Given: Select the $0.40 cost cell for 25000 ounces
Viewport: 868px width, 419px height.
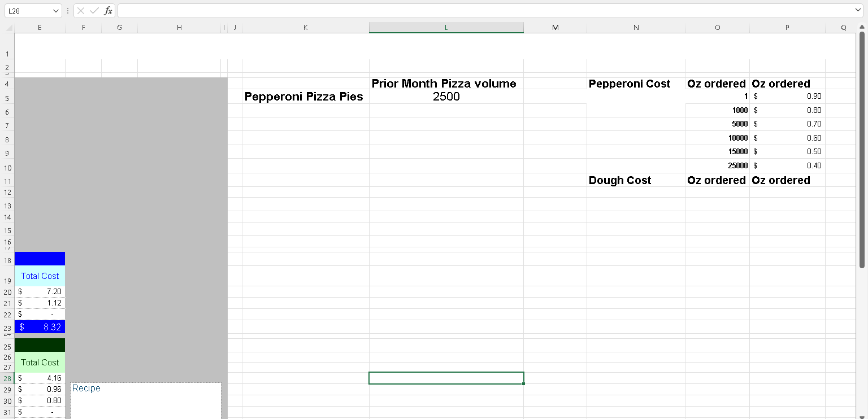Looking at the screenshot, I should (787, 165).
